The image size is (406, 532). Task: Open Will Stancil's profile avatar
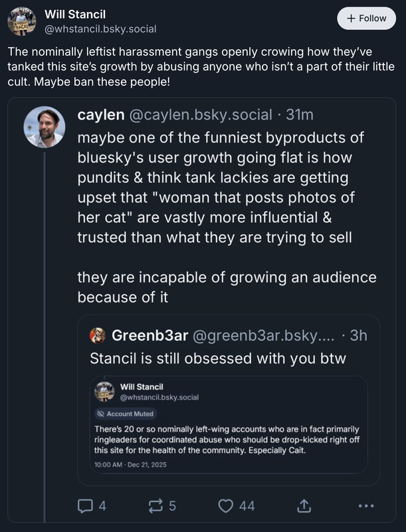[21, 21]
